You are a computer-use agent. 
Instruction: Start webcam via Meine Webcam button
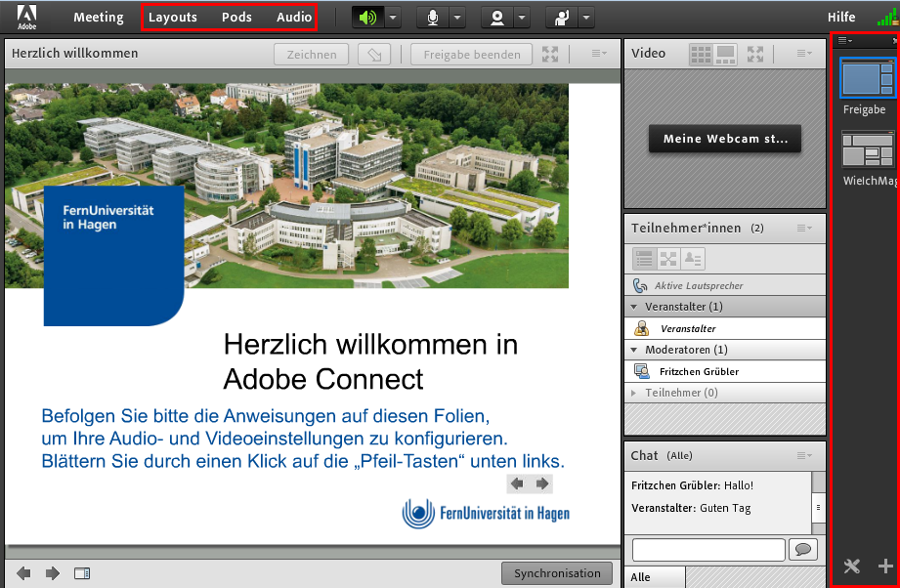click(725, 139)
